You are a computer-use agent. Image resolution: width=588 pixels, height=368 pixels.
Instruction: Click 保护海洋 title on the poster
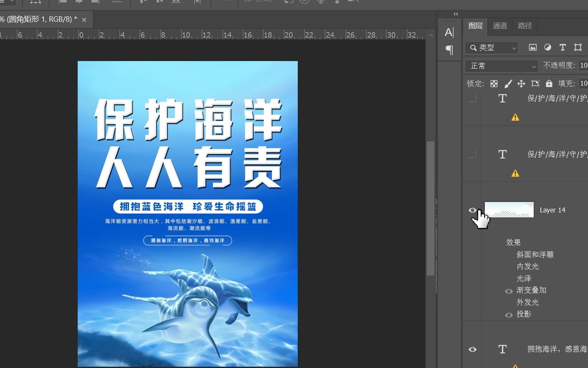(x=188, y=120)
